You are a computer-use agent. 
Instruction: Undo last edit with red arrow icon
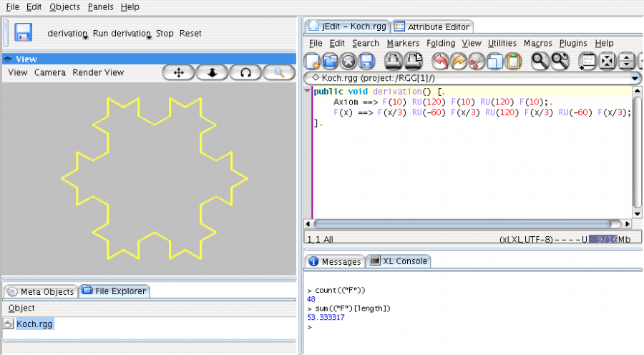pos(441,62)
